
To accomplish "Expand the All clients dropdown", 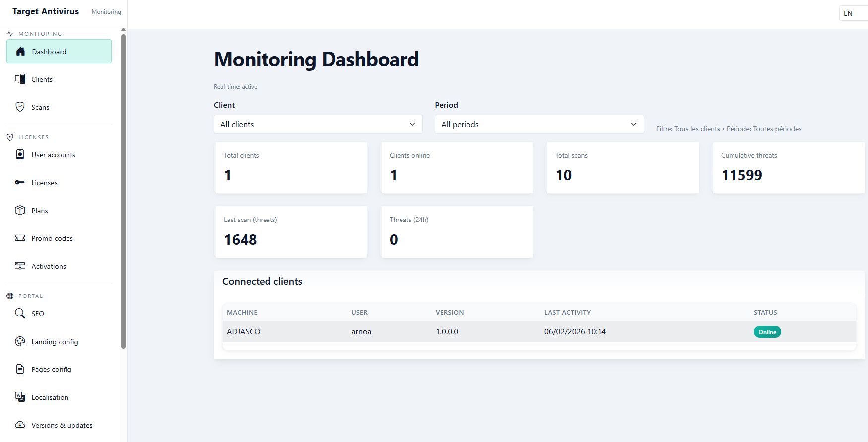I will [318, 124].
